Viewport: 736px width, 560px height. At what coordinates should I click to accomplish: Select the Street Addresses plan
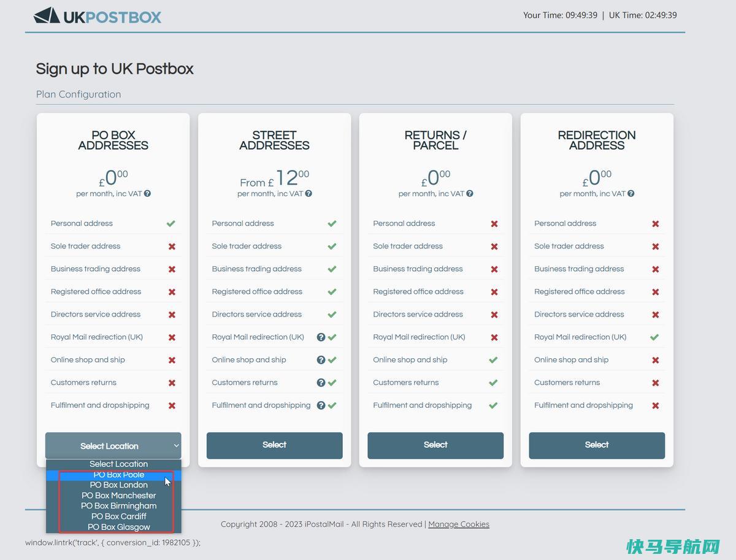274,445
